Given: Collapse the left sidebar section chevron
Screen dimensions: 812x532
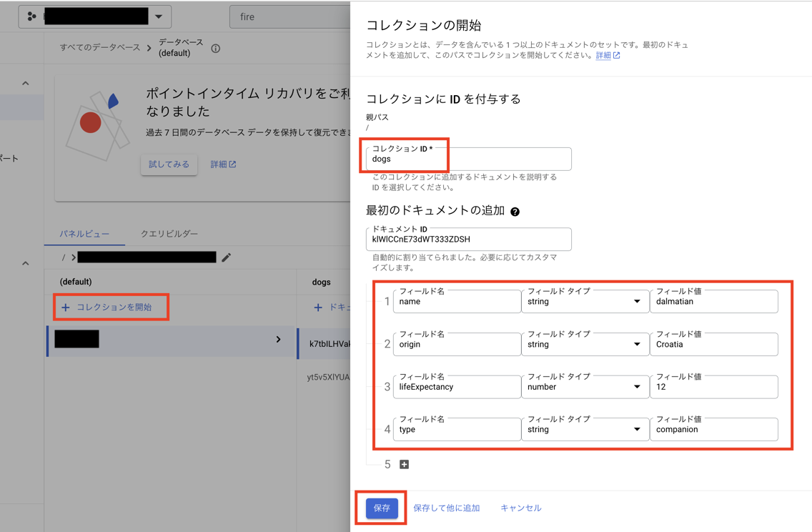Looking at the screenshot, I should [24, 82].
